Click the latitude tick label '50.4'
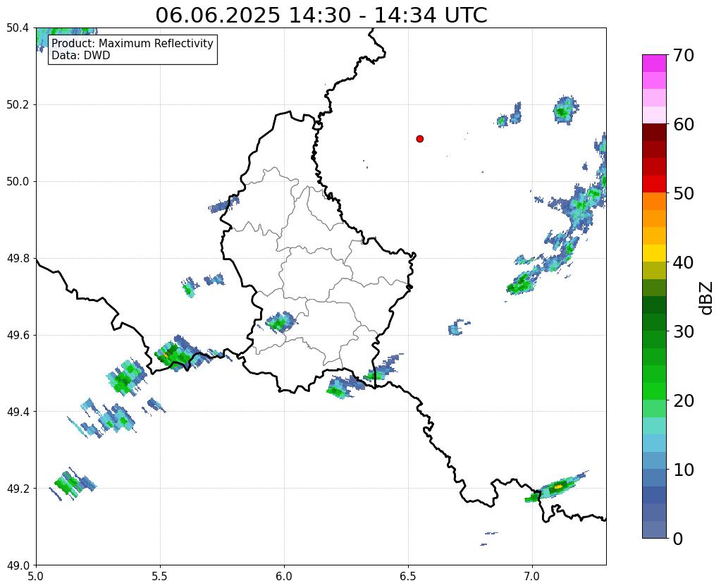Viewport: 721px width, 588px height. coord(18,28)
